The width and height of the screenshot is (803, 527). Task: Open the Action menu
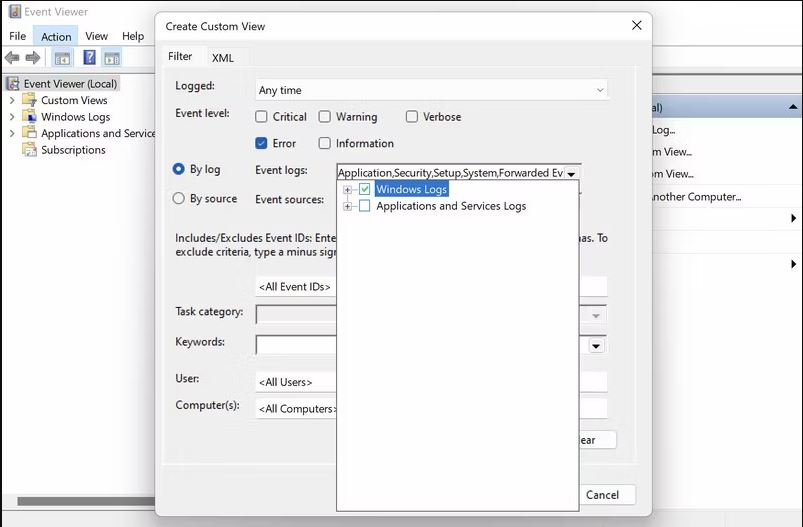(x=56, y=36)
